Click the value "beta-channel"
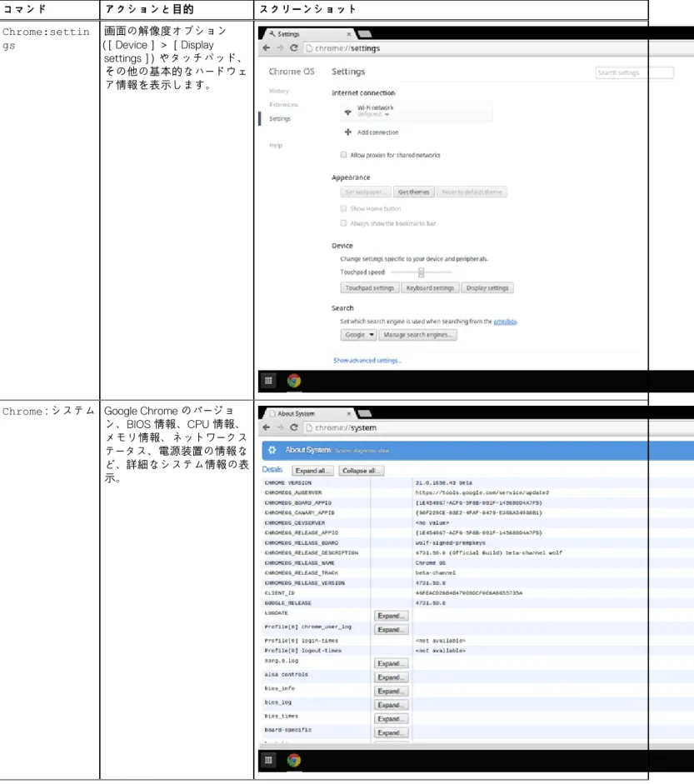Viewport: 694px width, 784px height. point(436,573)
